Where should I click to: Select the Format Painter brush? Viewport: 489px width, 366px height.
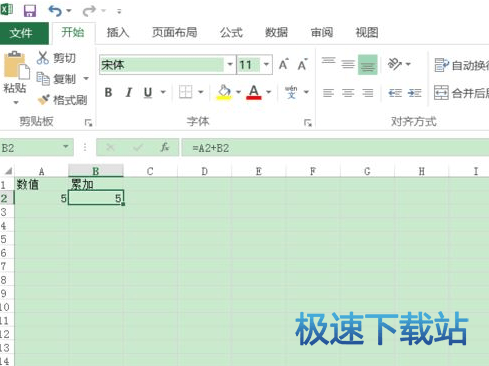(x=62, y=100)
